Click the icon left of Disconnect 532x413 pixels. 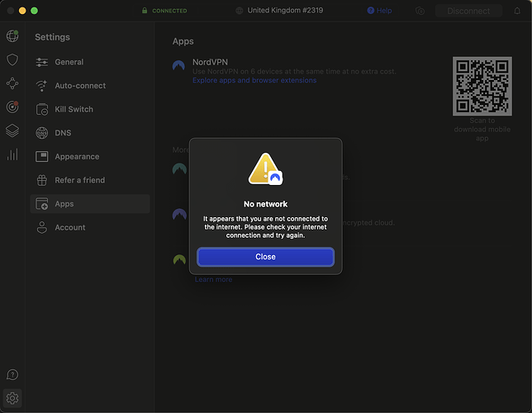420,11
